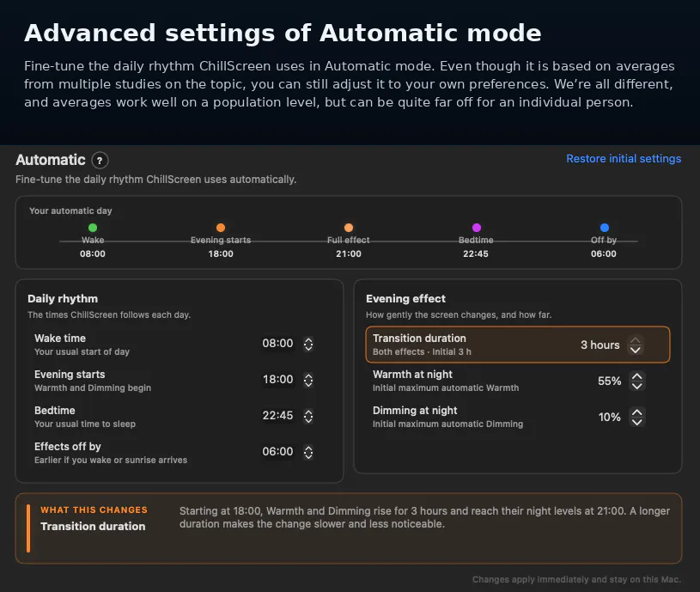Click the Warmth at night 55% value
The image size is (700, 592).
point(609,381)
